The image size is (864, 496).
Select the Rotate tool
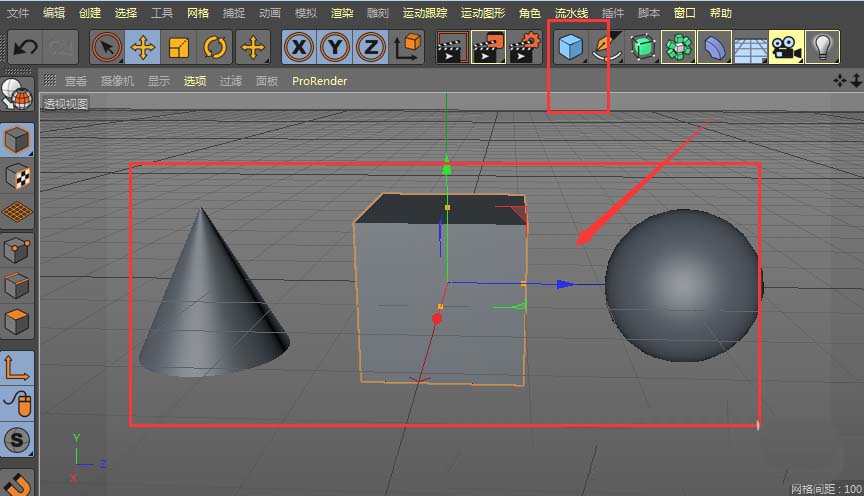coord(215,47)
